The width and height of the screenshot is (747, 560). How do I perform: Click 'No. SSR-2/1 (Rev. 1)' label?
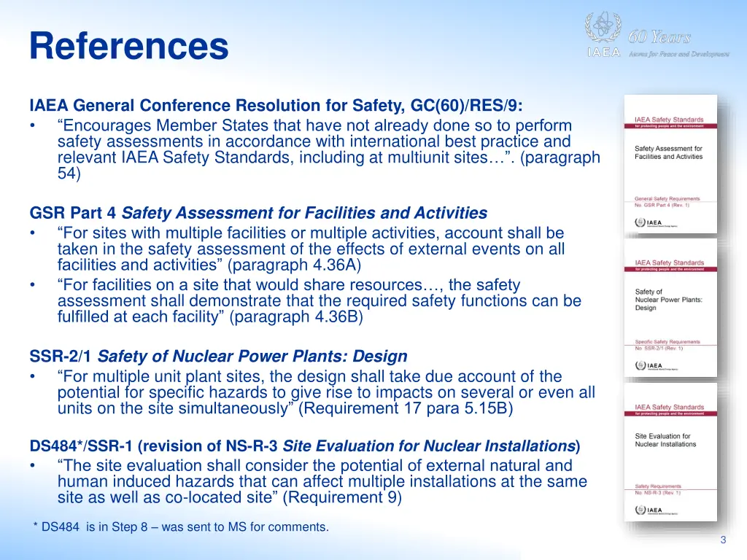[659, 349]
